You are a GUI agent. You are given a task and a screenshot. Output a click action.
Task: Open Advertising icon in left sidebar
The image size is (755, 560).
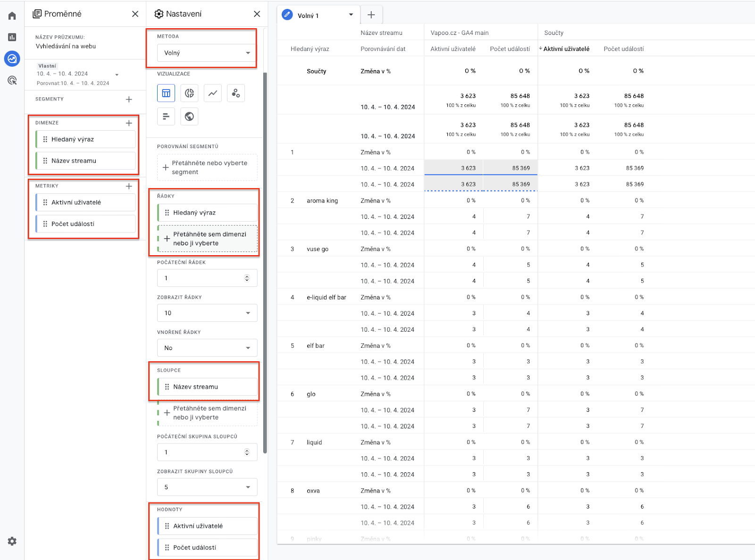(12, 80)
